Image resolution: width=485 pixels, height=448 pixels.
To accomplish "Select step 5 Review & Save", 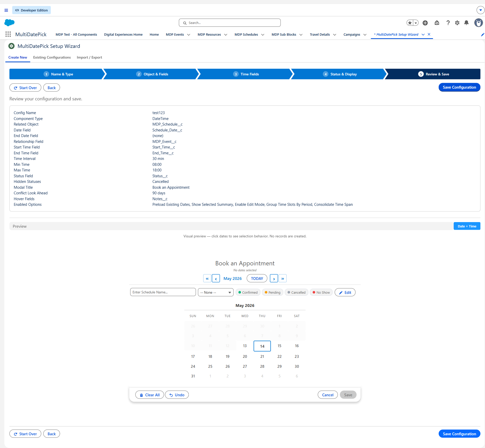I will (434, 74).
